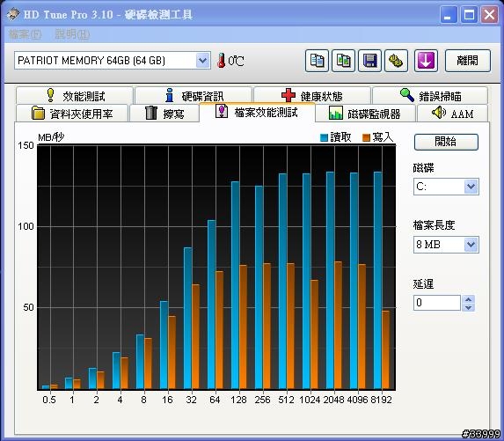Screen dimensions: 504x441
Task: Open the PATRIOT MEMORY 64GB drive dropdown
Action: [x=202, y=60]
